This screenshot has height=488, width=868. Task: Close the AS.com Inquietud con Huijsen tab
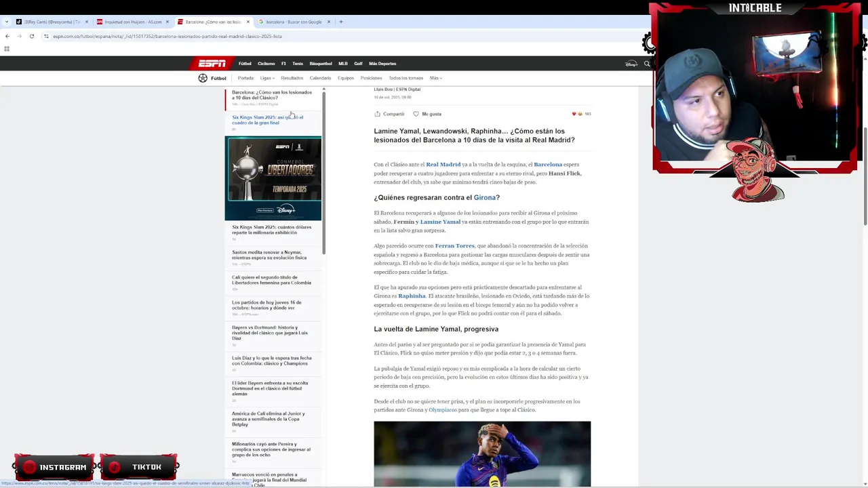[x=167, y=22]
